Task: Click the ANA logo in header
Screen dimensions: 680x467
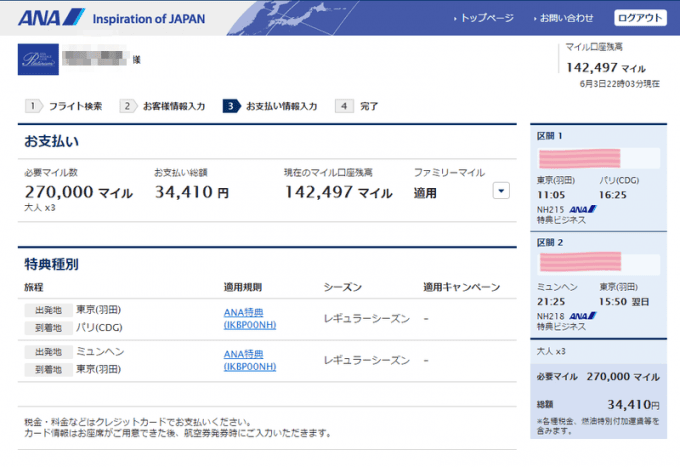Action: coord(51,18)
